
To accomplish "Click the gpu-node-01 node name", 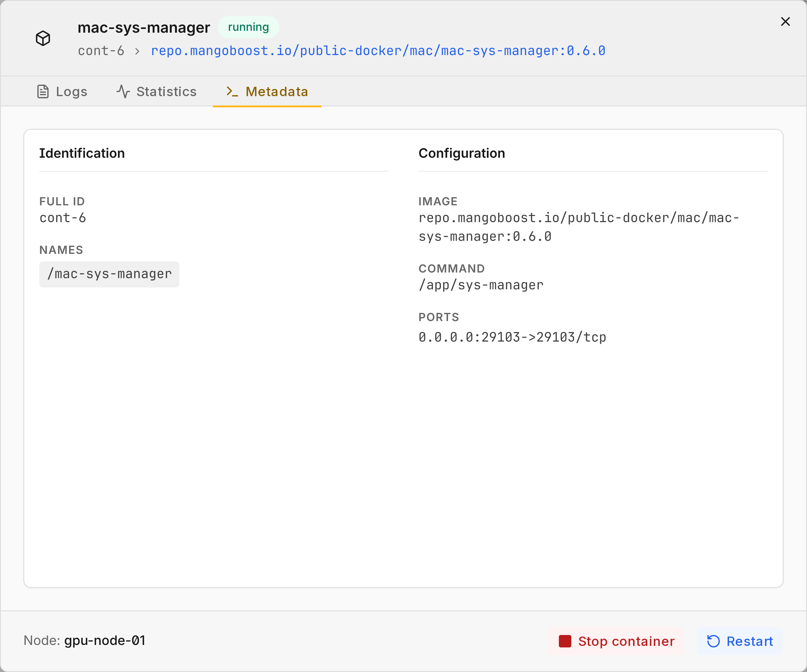I will pos(105,641).
